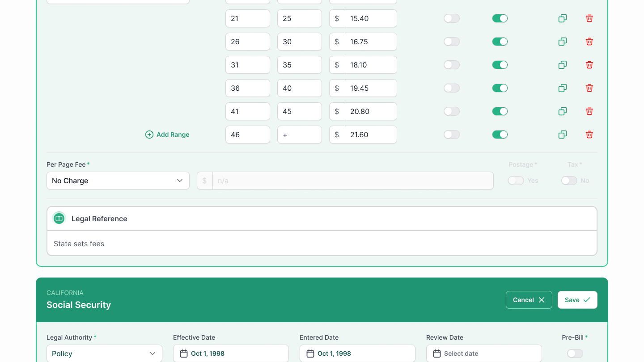
Task: Duplicate the 21–25 range row
Action: [x=563, y=18]
